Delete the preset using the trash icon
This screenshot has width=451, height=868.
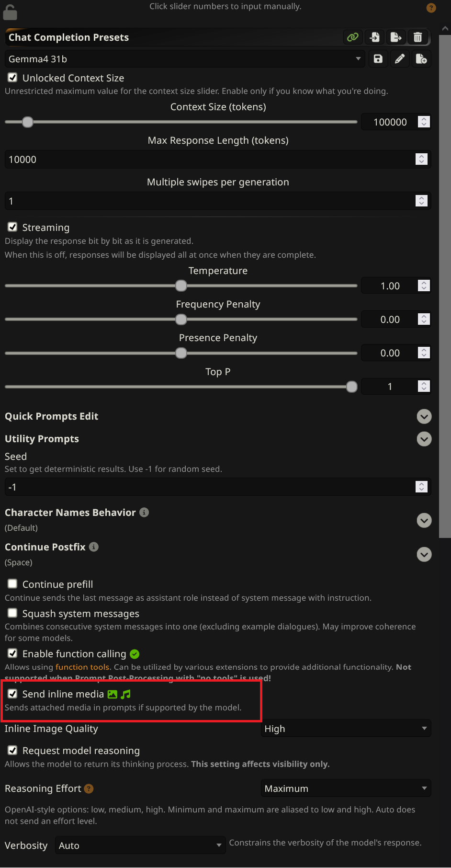coord(417,37)
